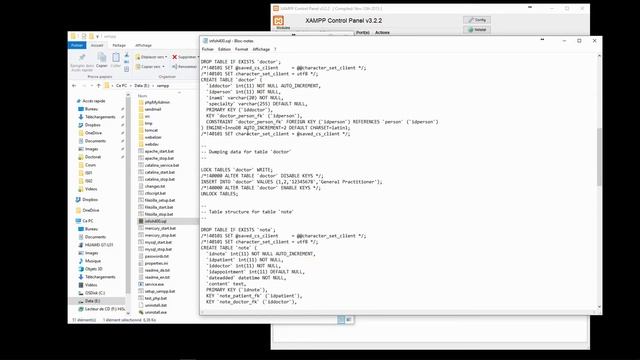This screenshot has height=360, width=640.
Task: Select Bureau under Accès rapide
Action: pos(91,109)
